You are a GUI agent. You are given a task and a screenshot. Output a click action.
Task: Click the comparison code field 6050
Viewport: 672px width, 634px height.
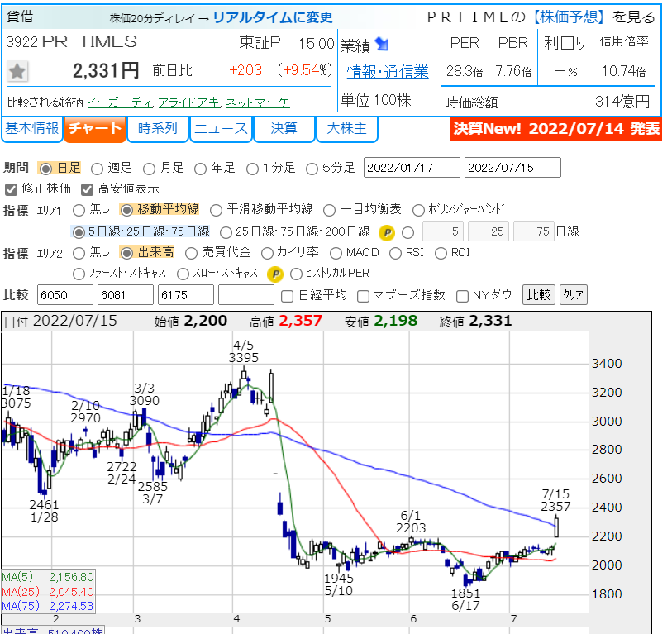pyautogui.click(x=65, y=295)
